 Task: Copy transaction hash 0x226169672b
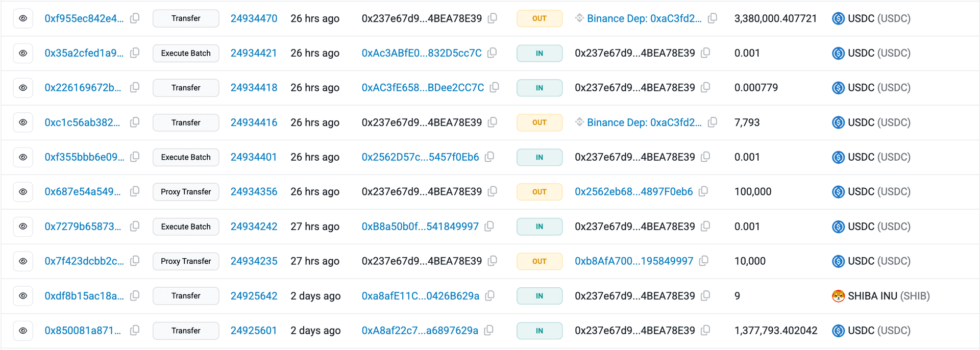tap(135, 88)
